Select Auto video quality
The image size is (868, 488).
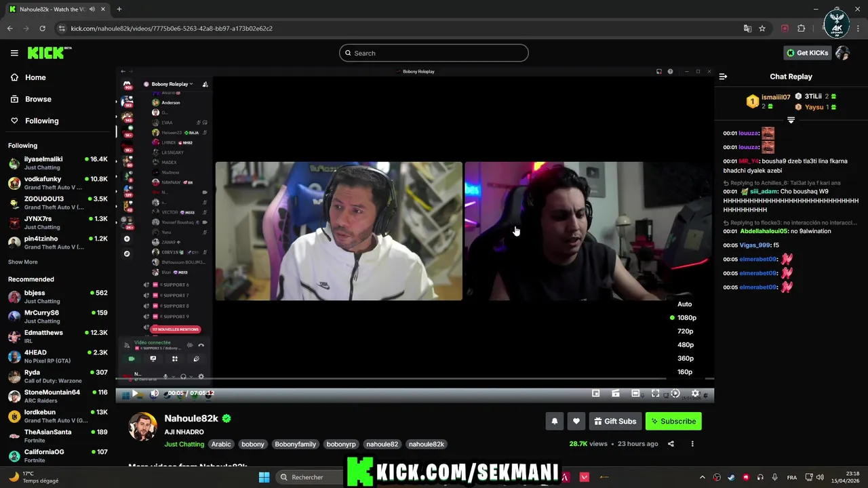click(x=684, y=304)
